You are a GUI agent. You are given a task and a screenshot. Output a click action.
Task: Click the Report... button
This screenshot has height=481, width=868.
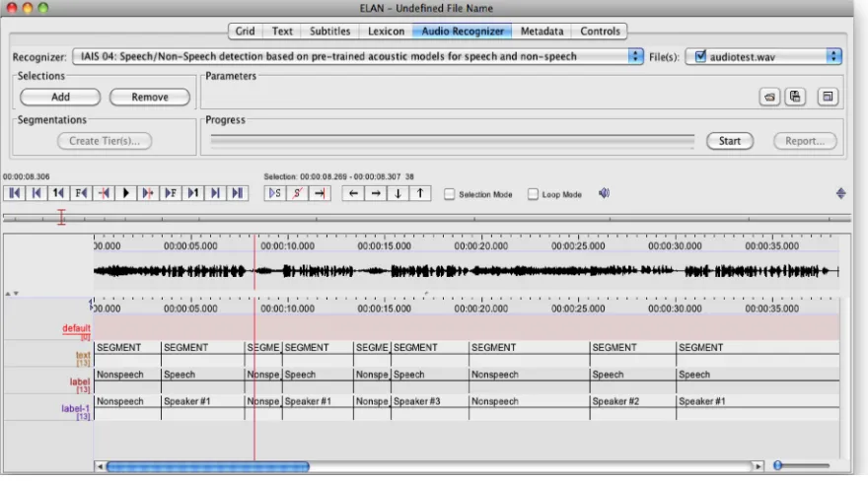(x=804, y=141)
